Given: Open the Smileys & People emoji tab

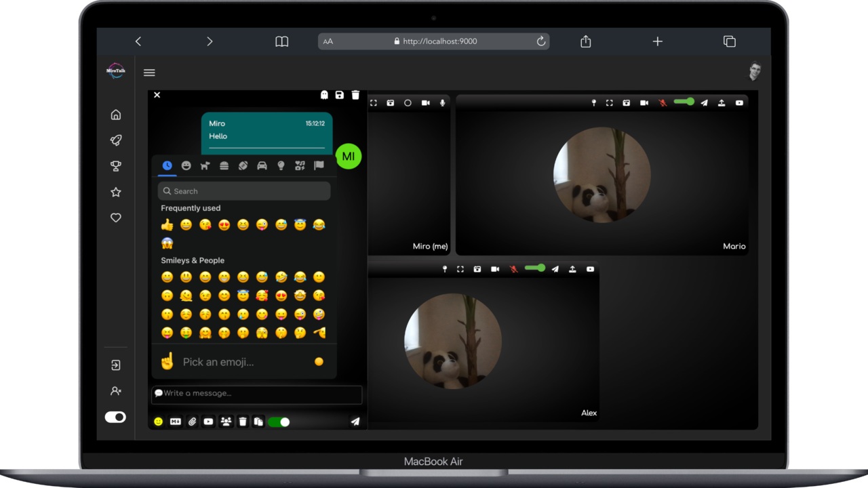Looking at the screenshot, I should (186, 165).
